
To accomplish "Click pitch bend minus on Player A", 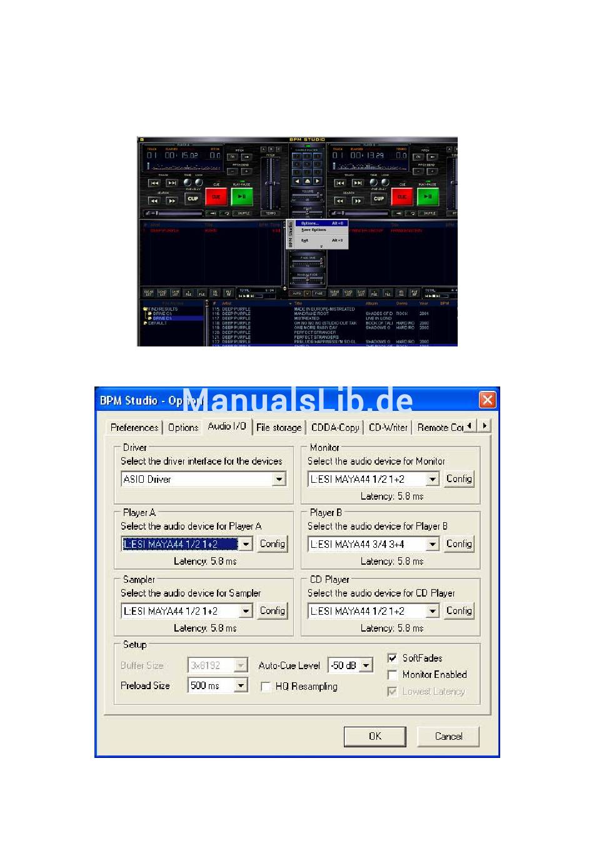I will point(232,171).
